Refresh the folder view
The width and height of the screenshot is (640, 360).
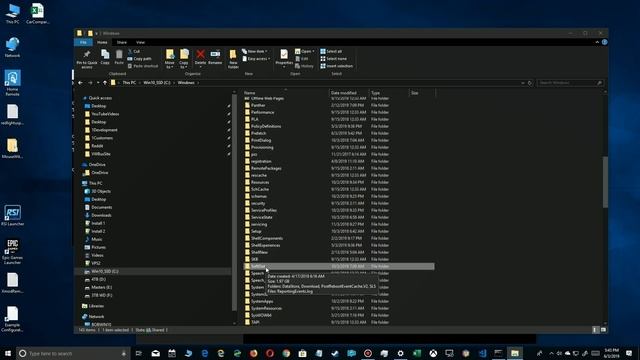click(530, 83)
